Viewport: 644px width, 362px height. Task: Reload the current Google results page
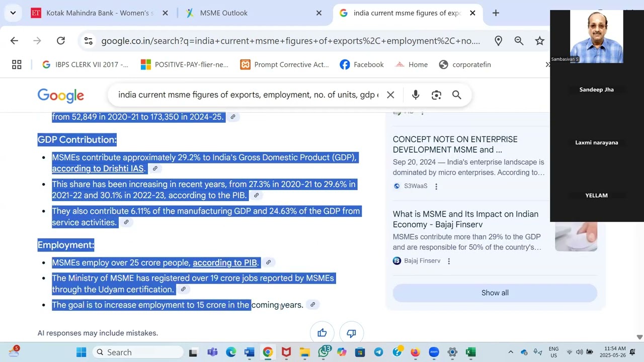pos(61,41)
